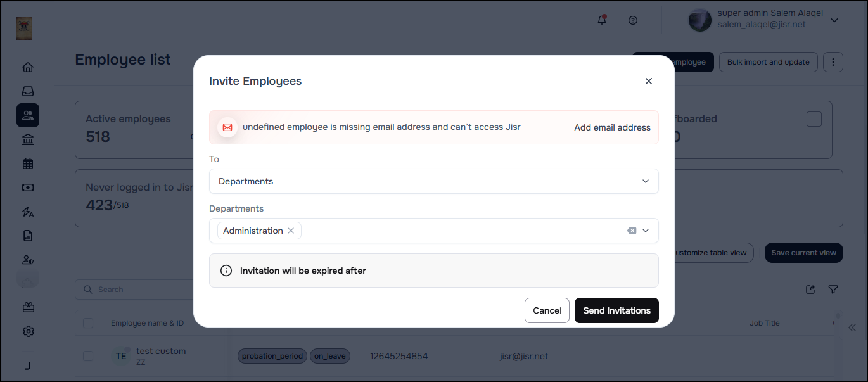Toggle the Offboarded card checkbox

pyautogui.click(x=814, y=119)
